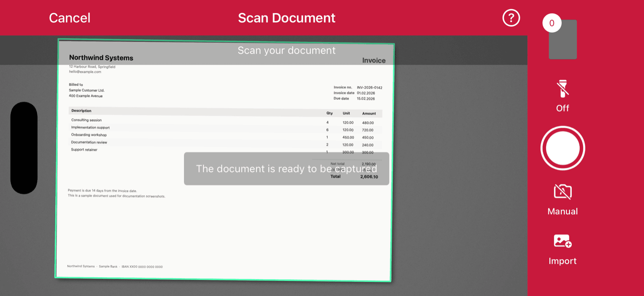The height and width of the screenshot is (296, 644).
Task: Click the 'Implementation support' row
Action: [226, 129]
